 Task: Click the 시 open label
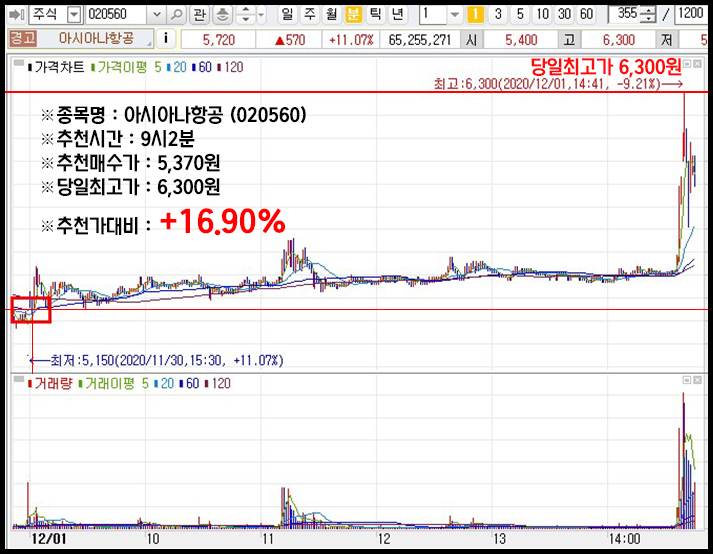pyautogui.click(x=472, y=40)
